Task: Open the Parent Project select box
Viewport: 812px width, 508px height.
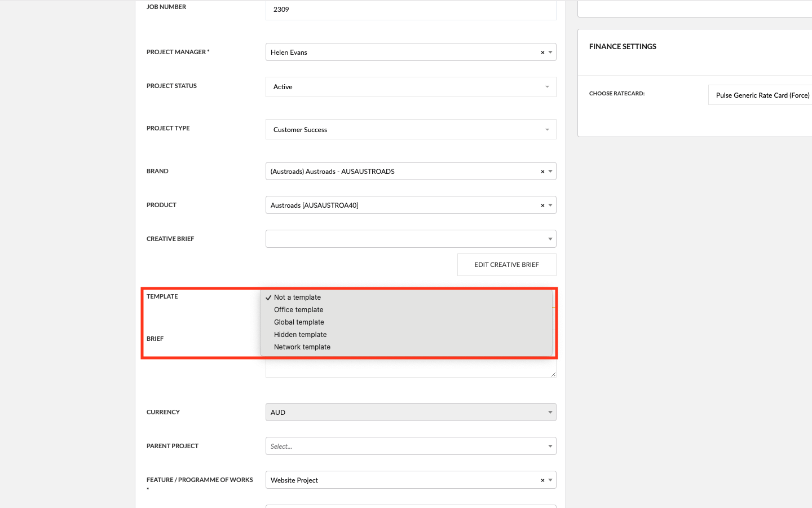Action: click(x=411, y=446)
